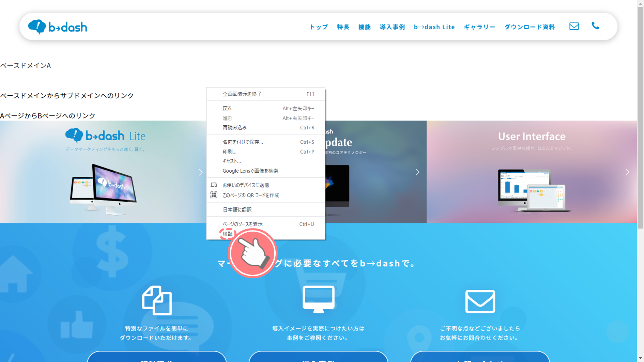The image size is (644, 362).
Task: Open the 機能 navigation item
Action: click(x=364, y=27)
